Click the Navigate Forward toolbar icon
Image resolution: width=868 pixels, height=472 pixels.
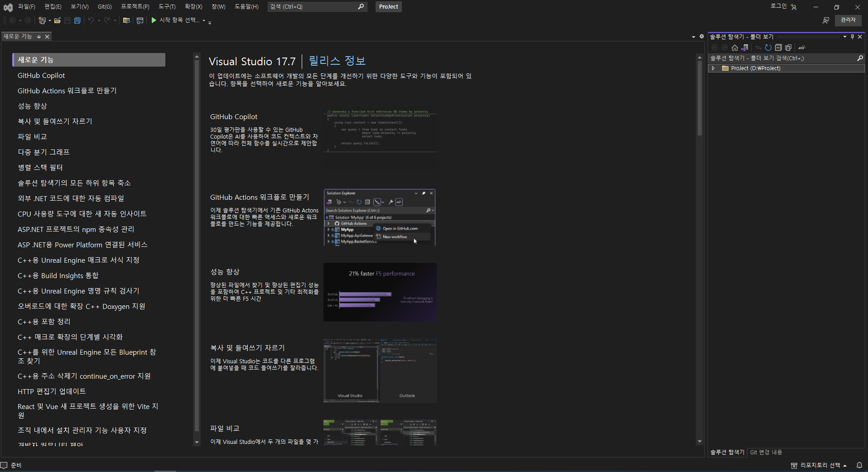(x=28, y=20)
